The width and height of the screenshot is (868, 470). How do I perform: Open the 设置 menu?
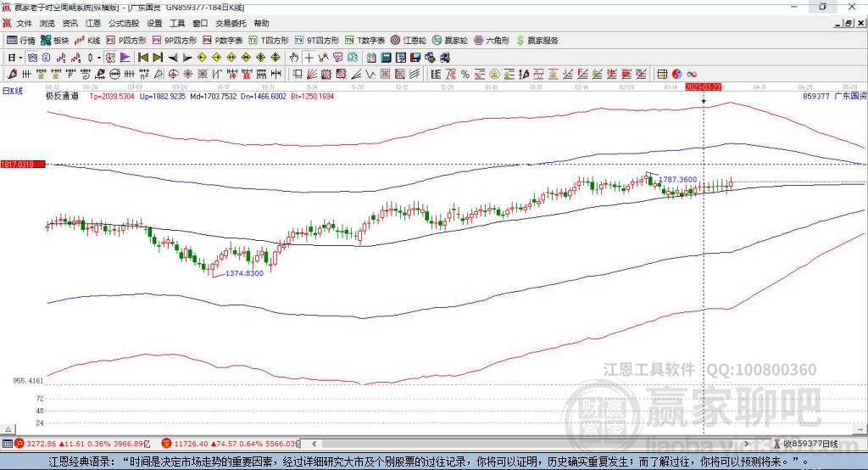(x=154, y=23)
